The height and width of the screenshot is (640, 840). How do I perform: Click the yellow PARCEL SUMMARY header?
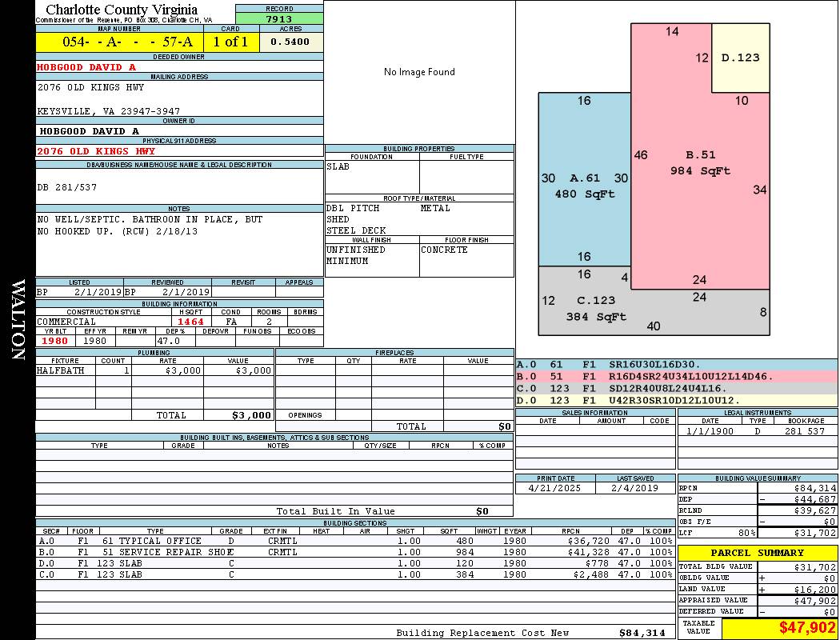(x=757, y=553)
